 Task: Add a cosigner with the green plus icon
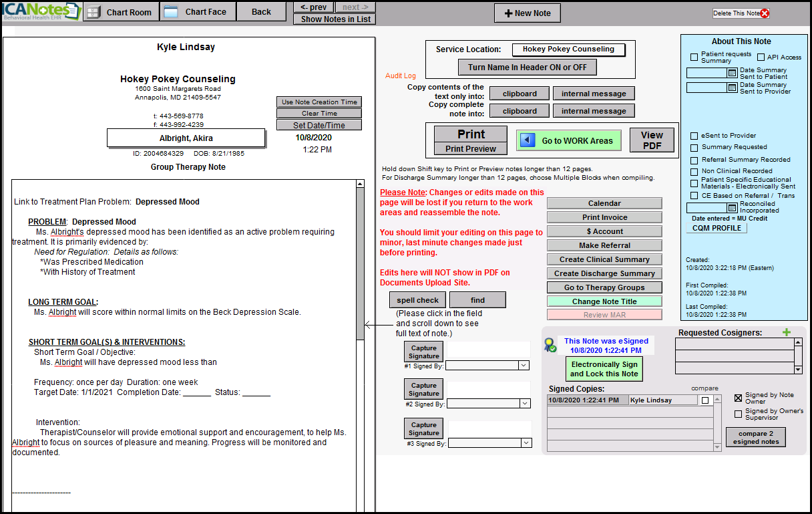point(786,332)
